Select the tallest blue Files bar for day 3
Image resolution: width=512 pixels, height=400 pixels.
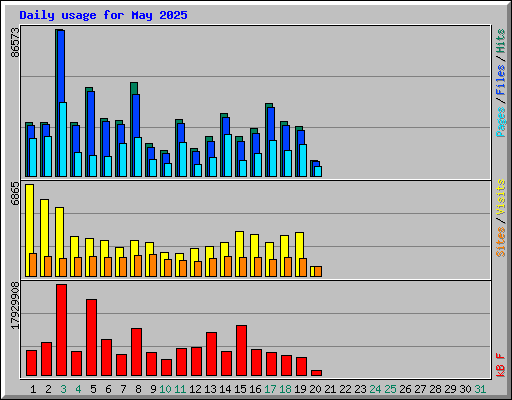(62, 67)
